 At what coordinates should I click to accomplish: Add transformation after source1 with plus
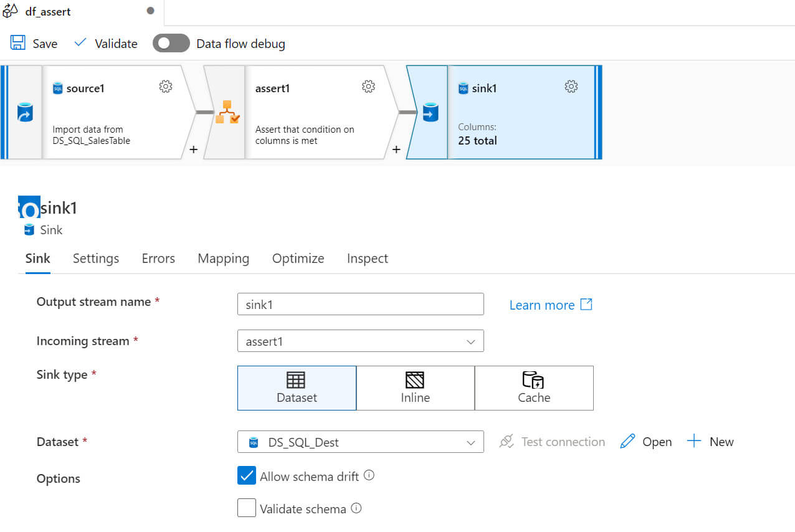pyautogui.click(x=193, y=150)
